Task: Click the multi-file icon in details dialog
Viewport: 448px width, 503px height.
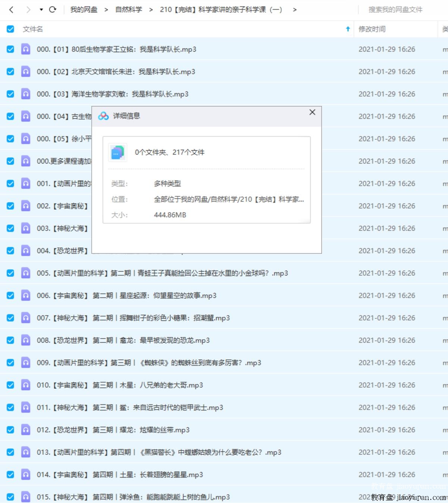Action: (118, 152)
